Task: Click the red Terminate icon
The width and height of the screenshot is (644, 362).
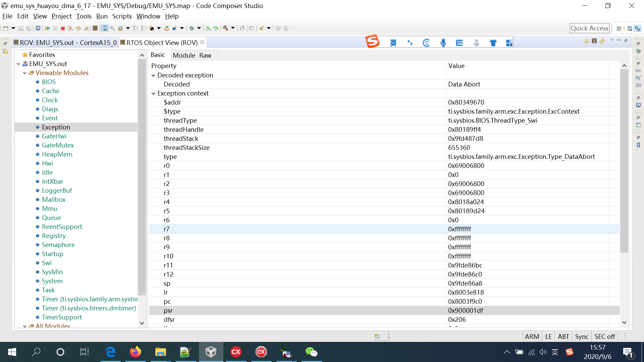Action: click(x=63, y=28)
